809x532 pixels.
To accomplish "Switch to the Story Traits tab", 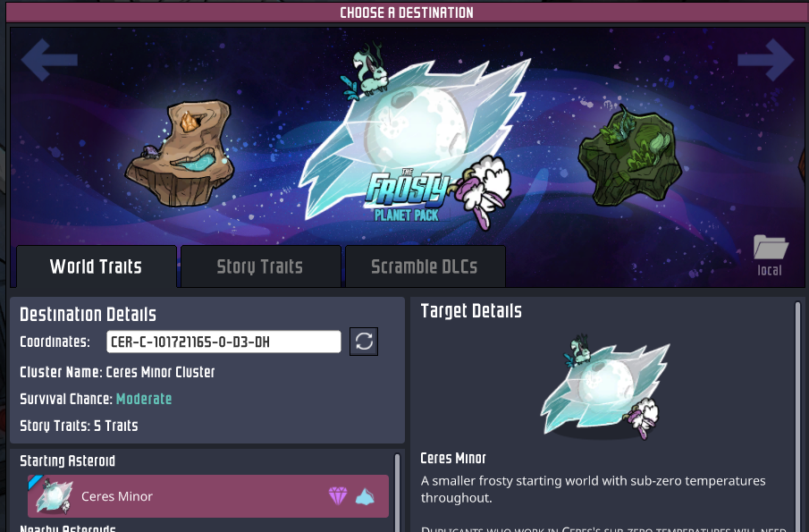I will click(260, 266).
